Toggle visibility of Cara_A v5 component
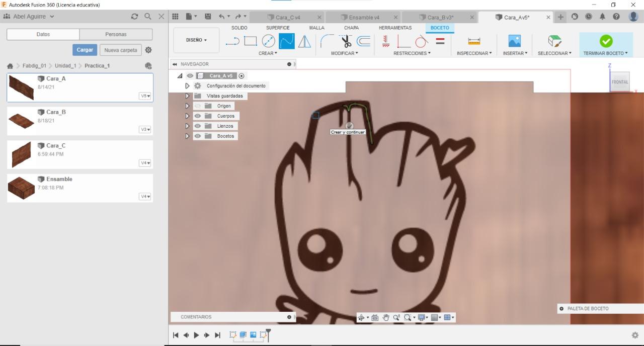The image size is (644, 346). (x=190, y=76)
